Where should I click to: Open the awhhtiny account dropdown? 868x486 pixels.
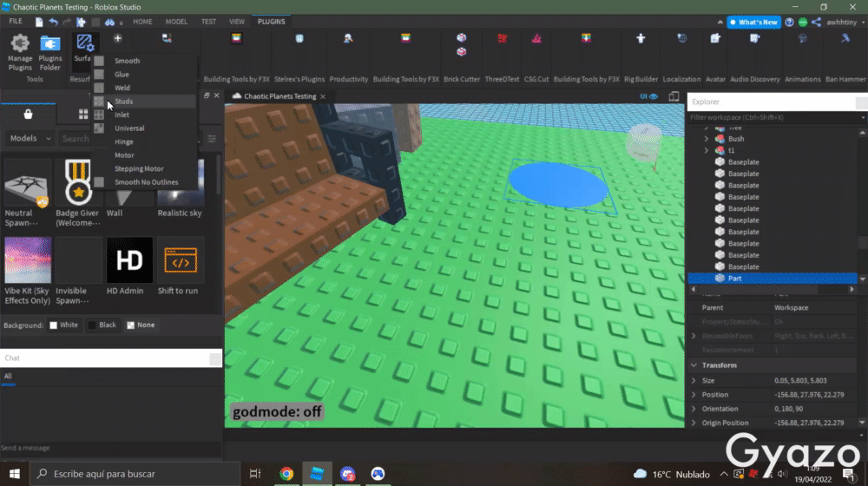(845, 23)
